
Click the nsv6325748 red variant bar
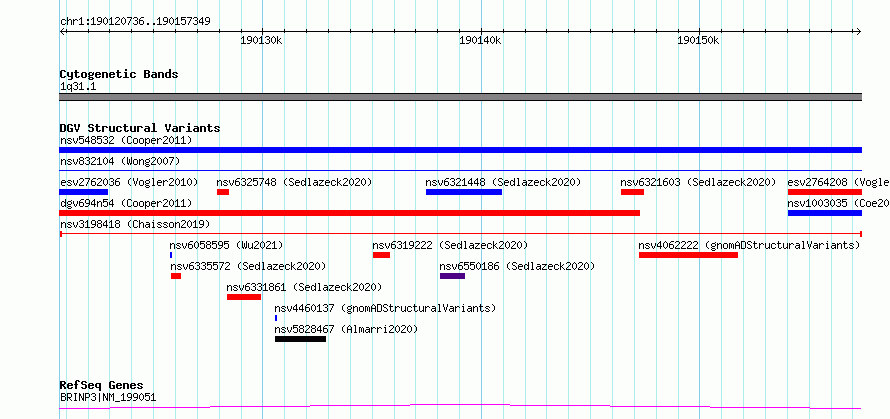pos(222,192)
